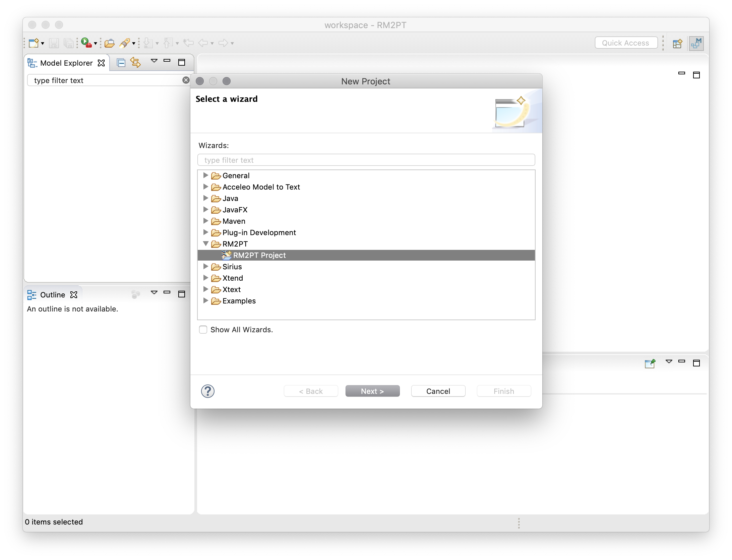Screen dimensions: 732x560
Task: Minimize the Outline view
Action: click(167, 292)
